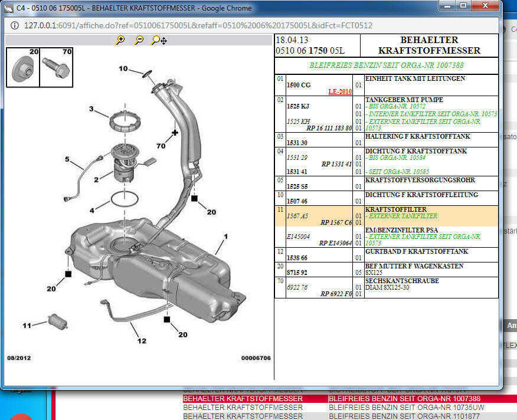
Task: Click part number 1531 29
Action: (x=297, y=157)
